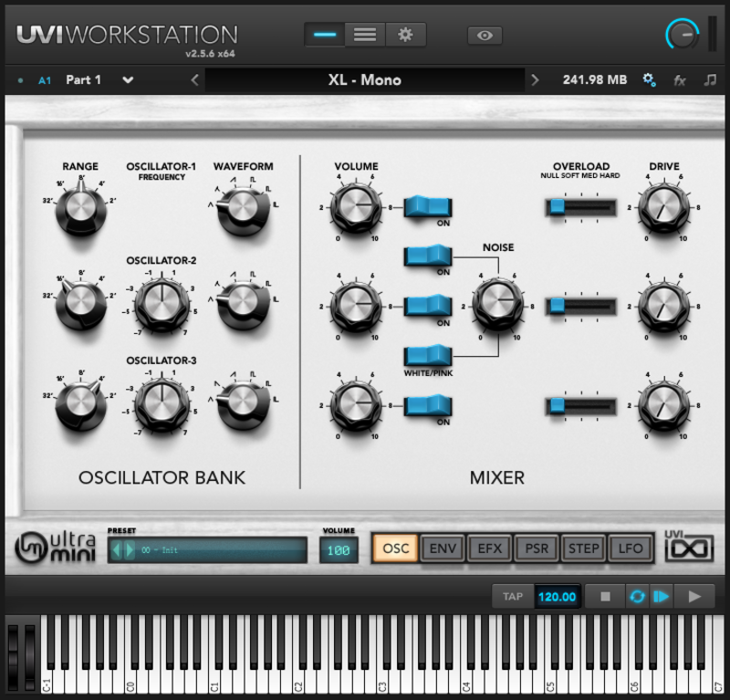Toggle the Oscillator-1 ON switch
730x700 pixels.
pos(428,207)
